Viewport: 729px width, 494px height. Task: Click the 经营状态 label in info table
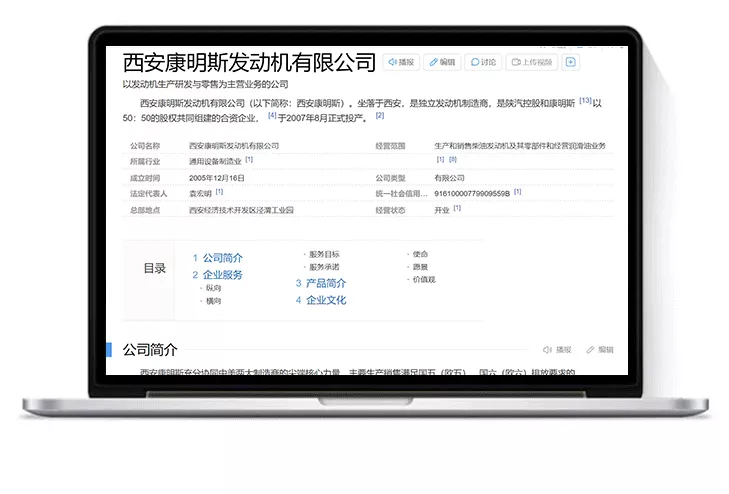point(391,210)
